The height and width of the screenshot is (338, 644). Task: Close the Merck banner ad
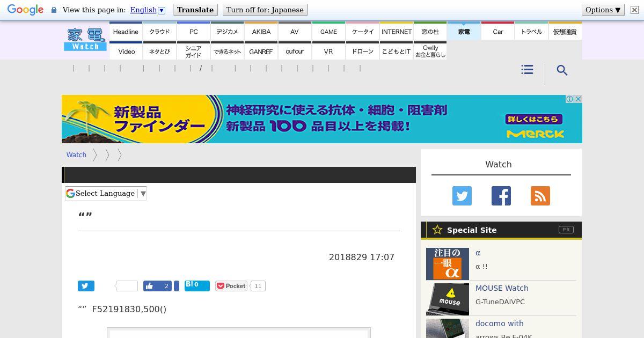point(578,99)
